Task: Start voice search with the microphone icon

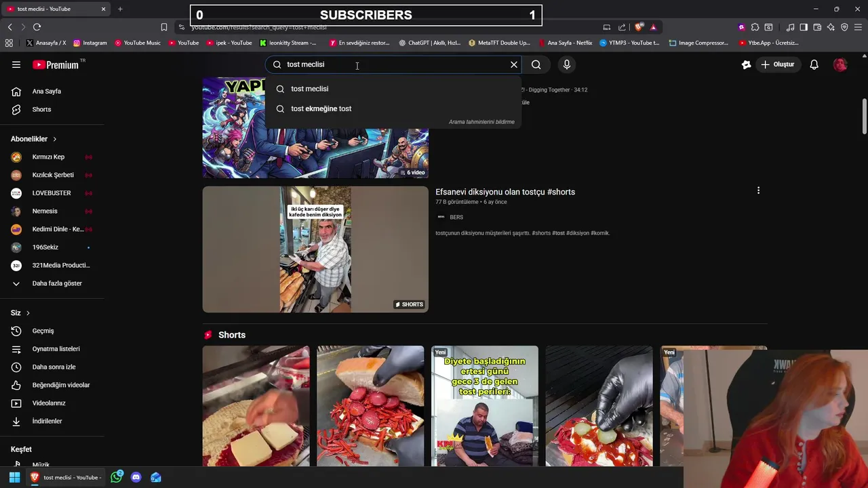Action: point(567,64)
